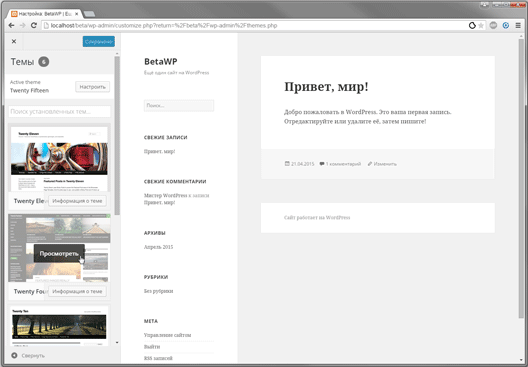
Task: Go back with the browser back arrow
Action: click(x=11, y=26)
